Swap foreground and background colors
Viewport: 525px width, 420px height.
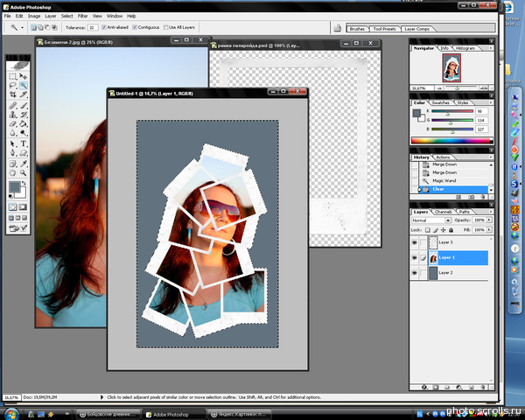(x=24, y=183)
